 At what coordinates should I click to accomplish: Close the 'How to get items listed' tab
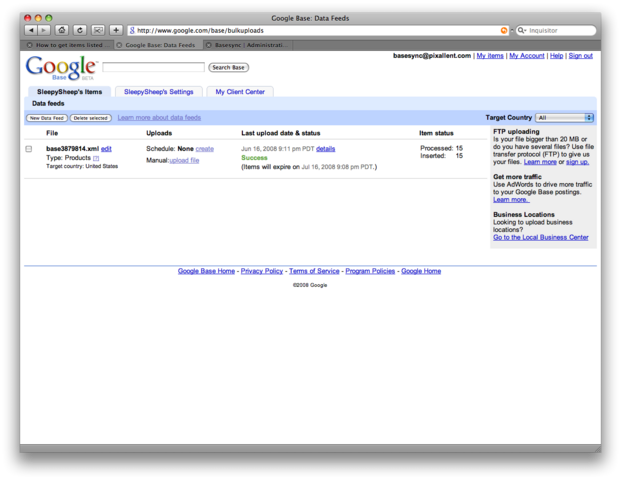pos(29,45)
